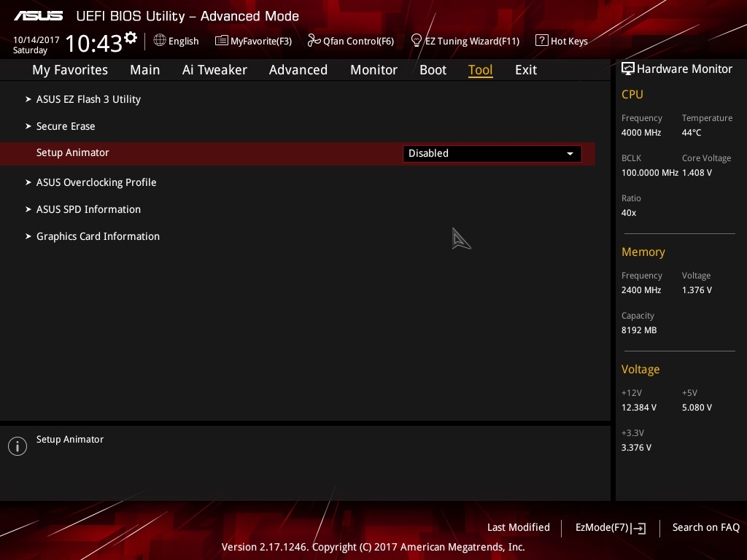Click the Hardware Monitor title

(684, 69)
